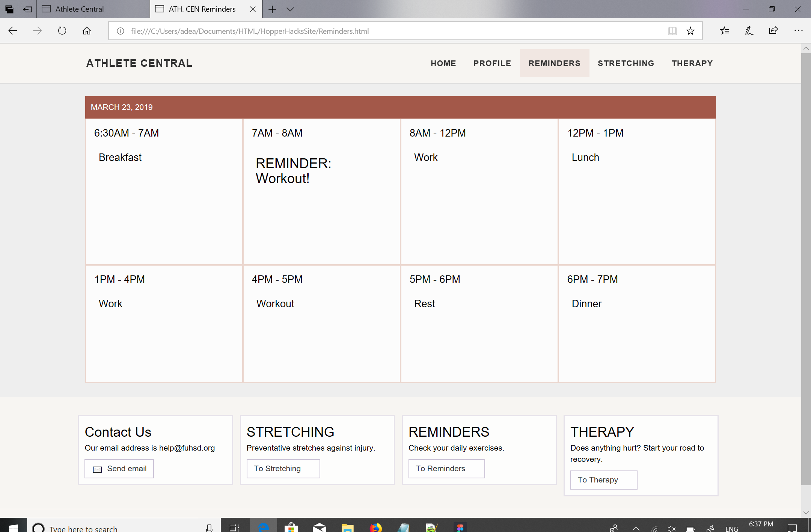This screenshot has width=811, height=532.
Task: Add page to favorites star icon
Action: click(690, 31)
